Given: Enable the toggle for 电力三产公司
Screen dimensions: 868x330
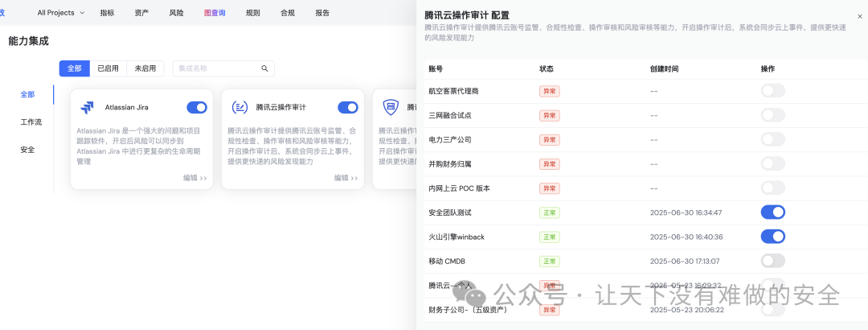Looking at the screenshot, I should point(773,139).
